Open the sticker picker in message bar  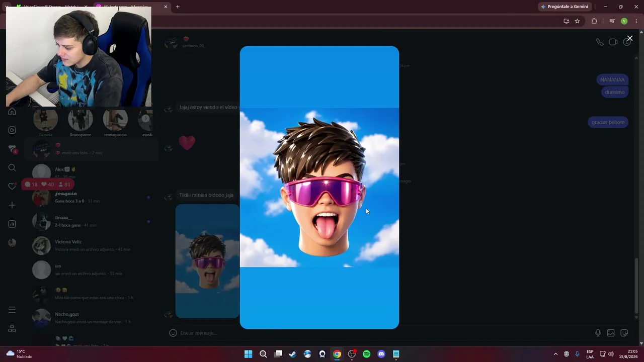[624, 333]
